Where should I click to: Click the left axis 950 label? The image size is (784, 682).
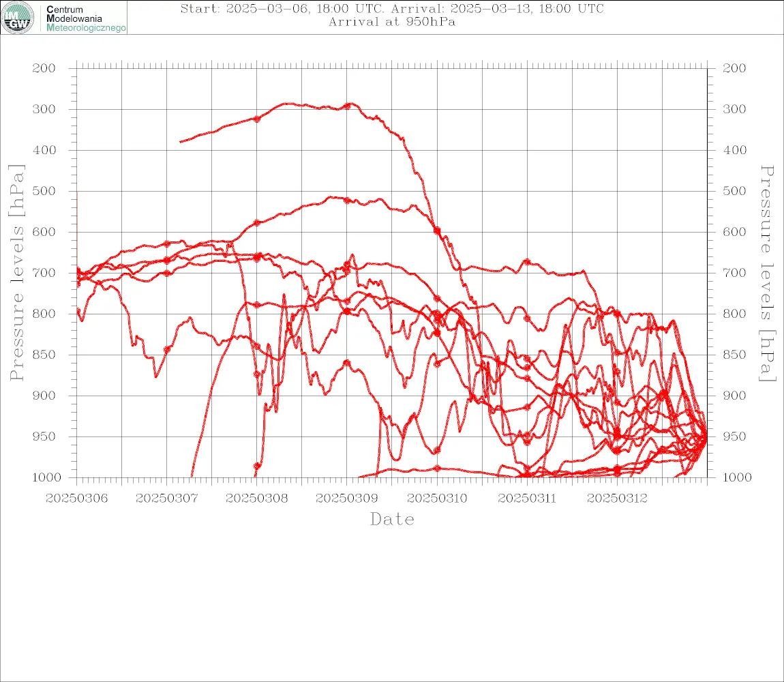(x=44, y=436)
